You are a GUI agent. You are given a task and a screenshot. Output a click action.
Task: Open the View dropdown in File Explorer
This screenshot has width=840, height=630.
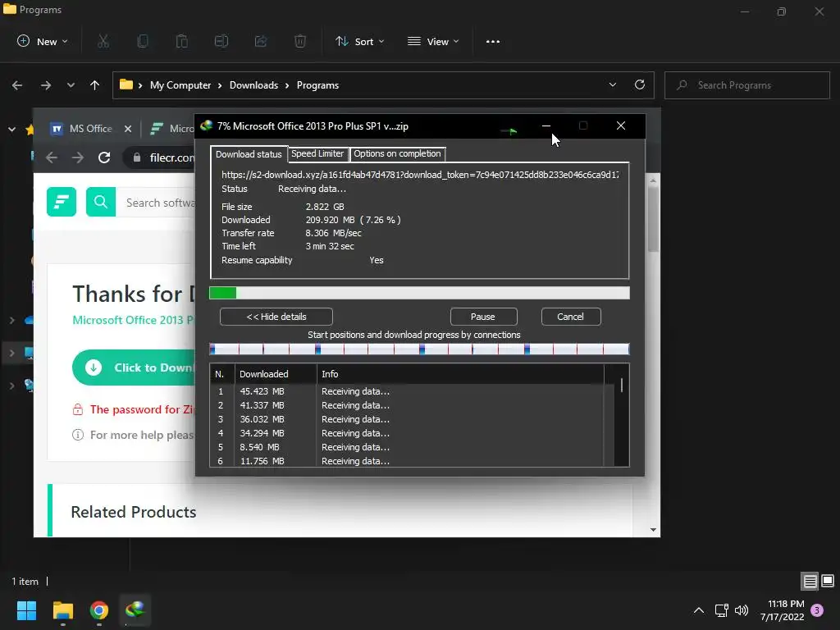coord(433,41)
